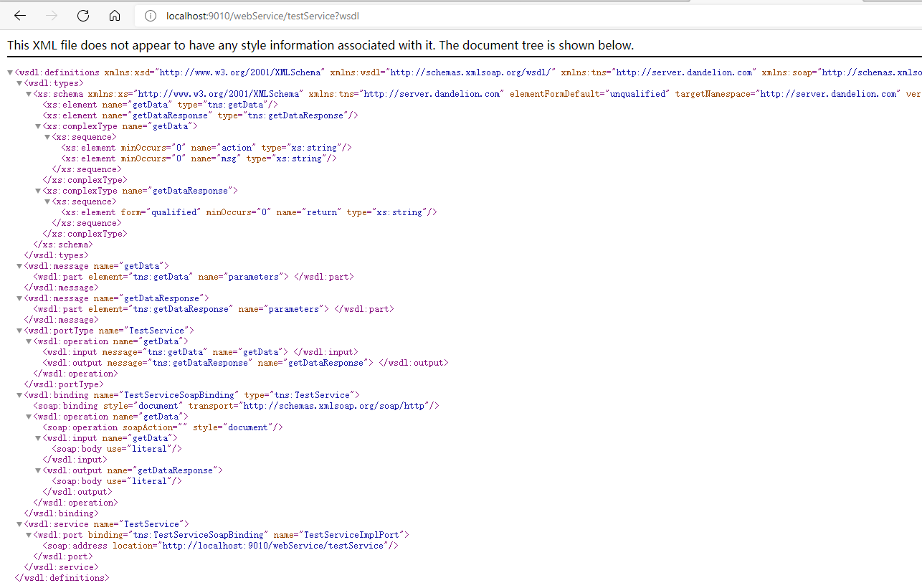The height and width of the screenshot is (588, 922).
Task: Collapse wsdl:port TestServiceImplPort node
Action: coord(29,535)
